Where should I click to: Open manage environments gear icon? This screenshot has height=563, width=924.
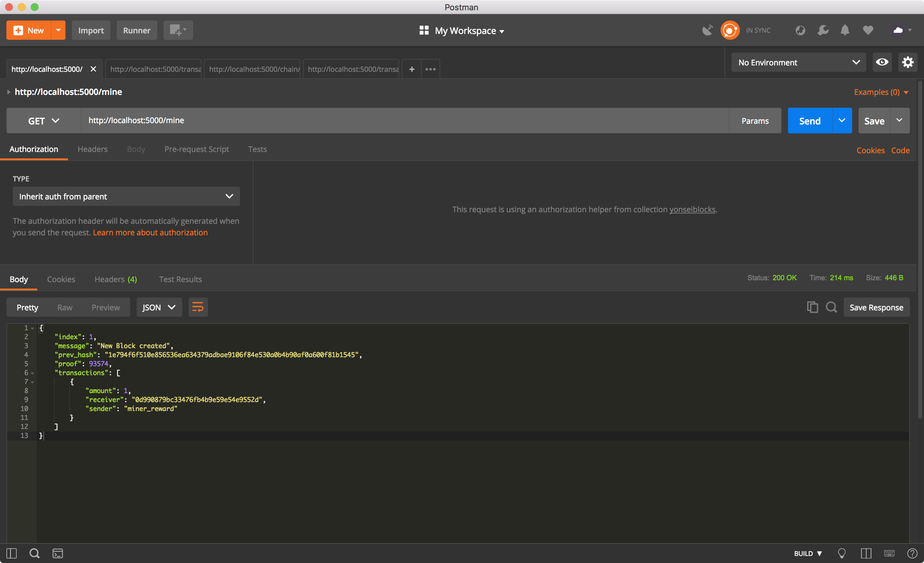point(908,62)
